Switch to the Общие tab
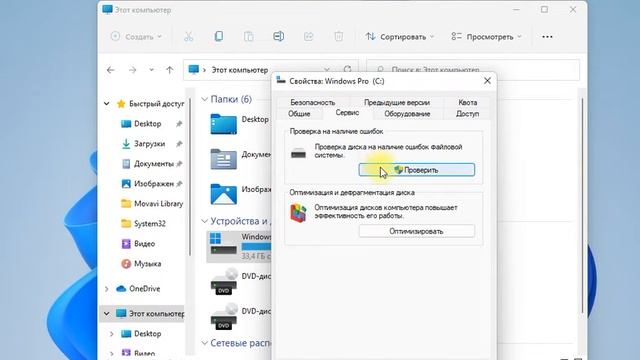 coord(299,114)
